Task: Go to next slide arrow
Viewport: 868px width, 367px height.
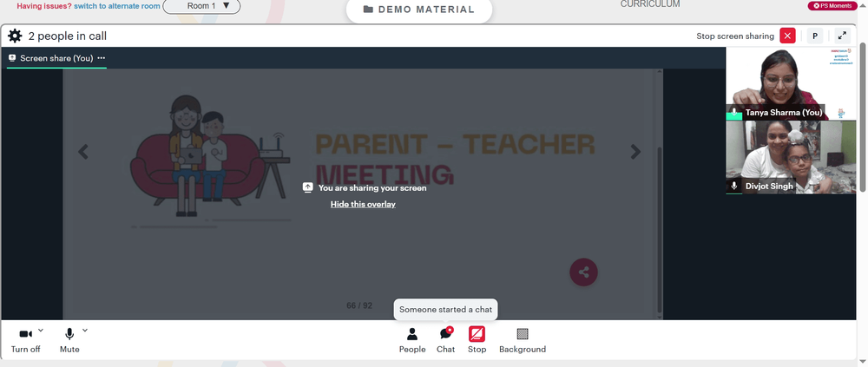Action: point(635,152)
